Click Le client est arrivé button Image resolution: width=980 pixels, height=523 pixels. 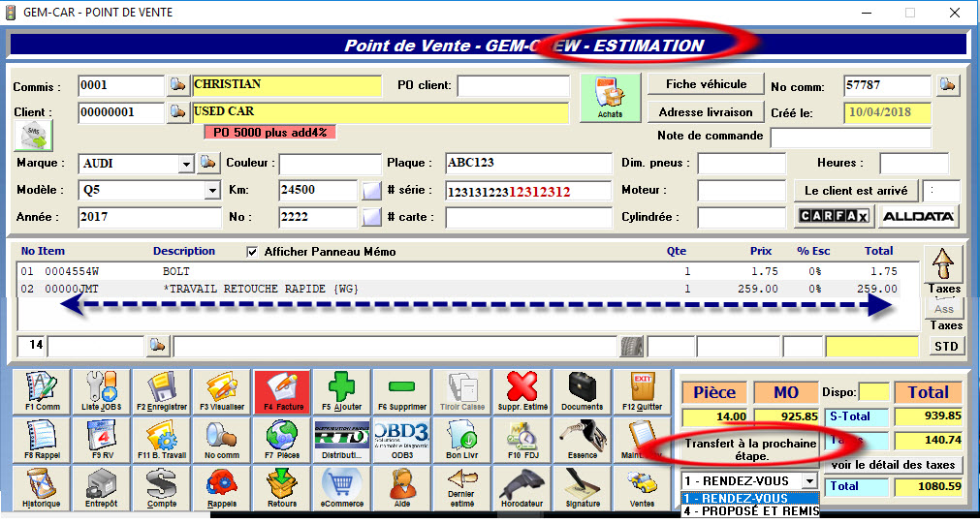856,191
